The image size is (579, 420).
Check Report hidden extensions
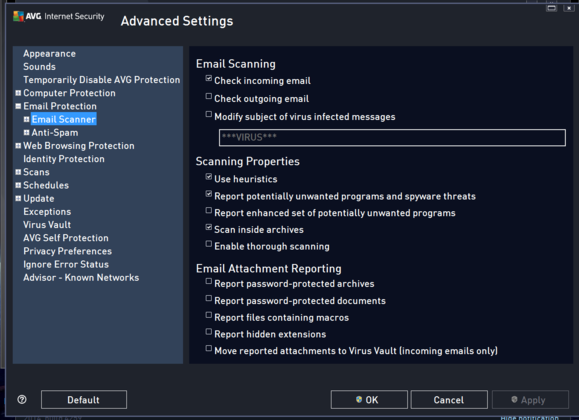[209, 332]
